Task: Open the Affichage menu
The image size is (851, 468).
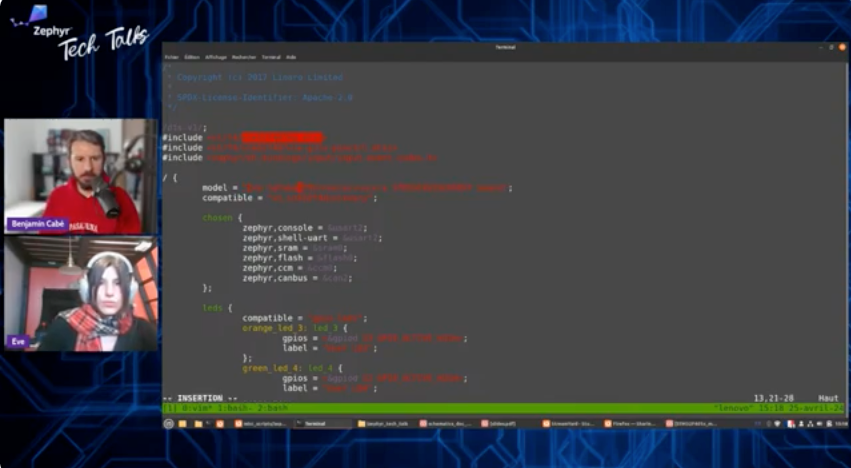Action: [x=216, y=57]
